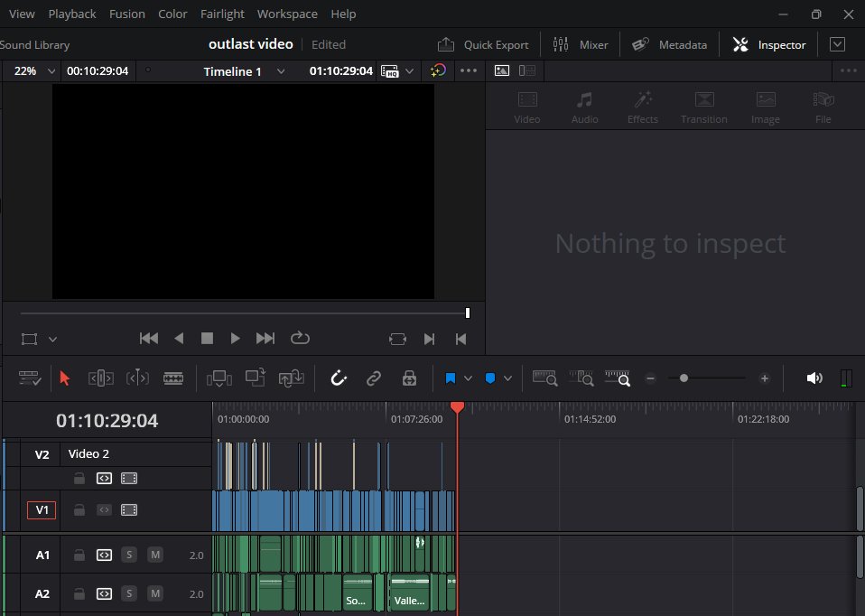The height and width of the screenshot is (616, 865).
Task: Open marker color dropdown arrow
Action: click(x=507, y=378)
